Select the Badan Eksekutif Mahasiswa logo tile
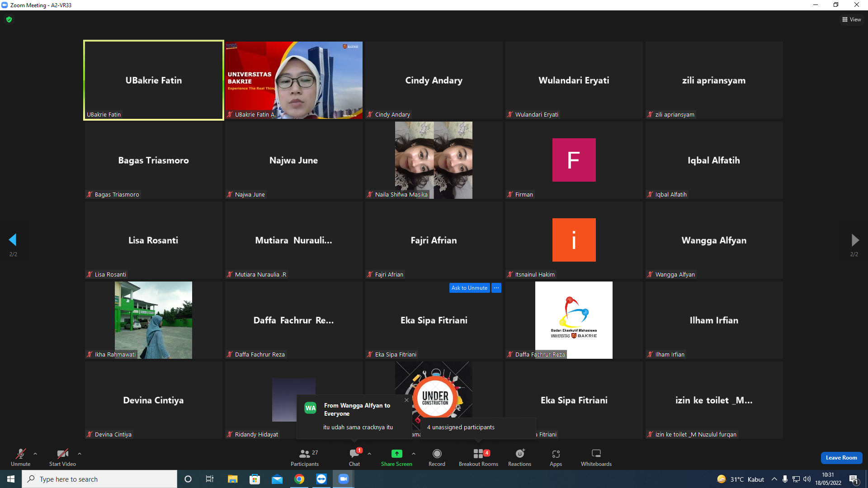 click(574, 320)
